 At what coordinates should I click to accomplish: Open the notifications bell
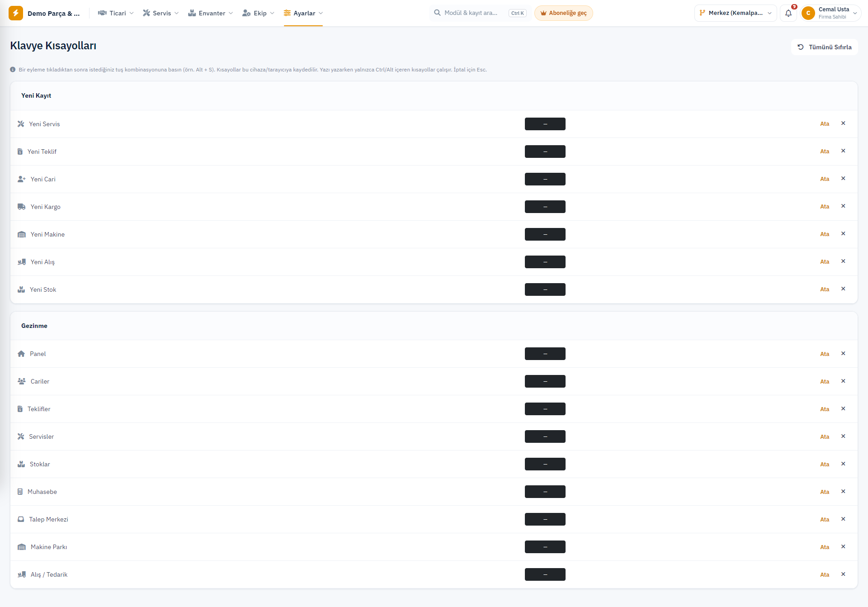[788, 13]
